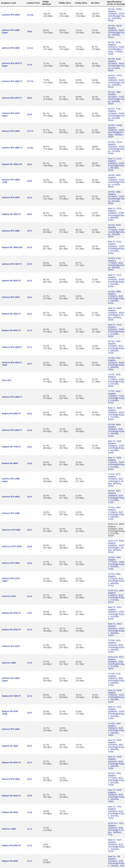Open the GeForce RTX 4090 card link
125x868 pixels.
(11, 15)
